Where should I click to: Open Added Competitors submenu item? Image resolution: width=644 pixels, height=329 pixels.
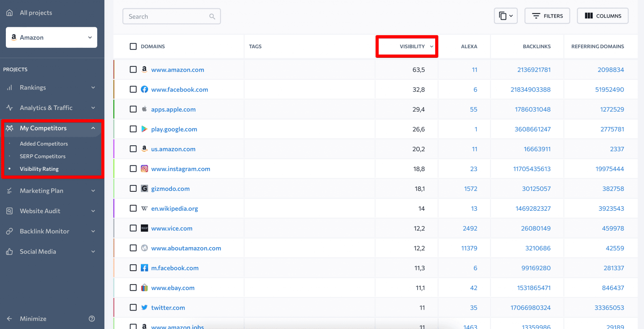coord(44,144)
